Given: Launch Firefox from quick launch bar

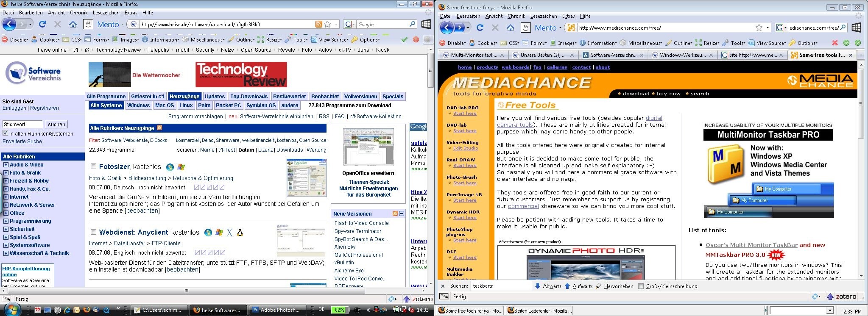Looking at the screenshot, I should 87,310.
